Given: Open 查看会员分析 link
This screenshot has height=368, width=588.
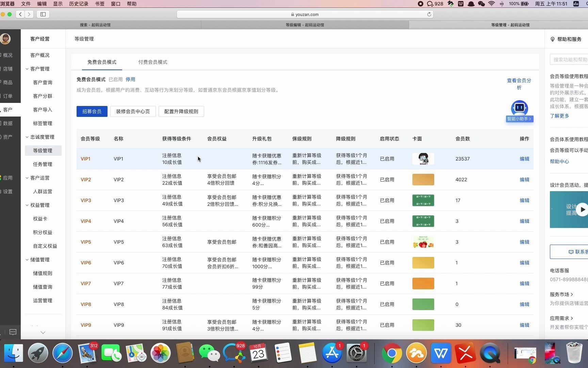Looking at the screenshot, I should (x=519, y=84).
